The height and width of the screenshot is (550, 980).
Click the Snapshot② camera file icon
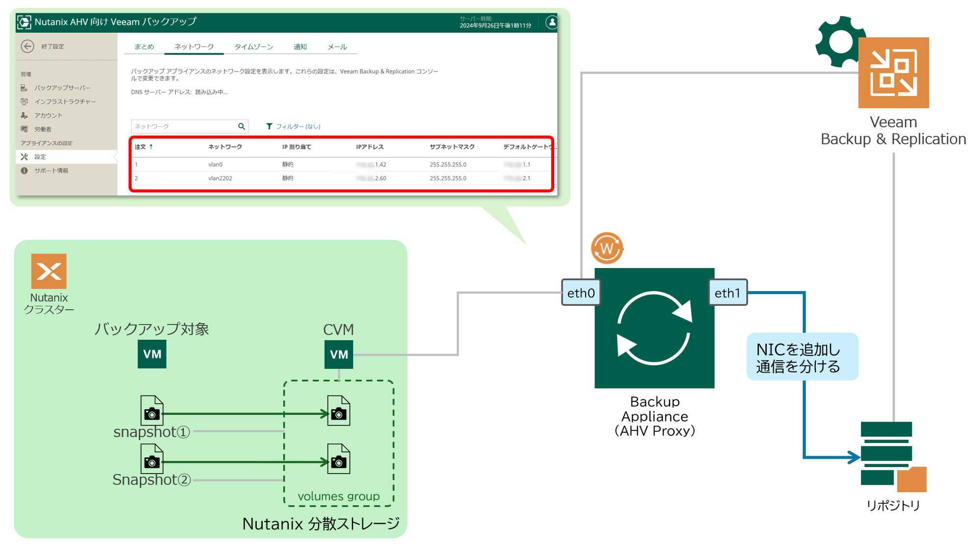pos(151,458)
